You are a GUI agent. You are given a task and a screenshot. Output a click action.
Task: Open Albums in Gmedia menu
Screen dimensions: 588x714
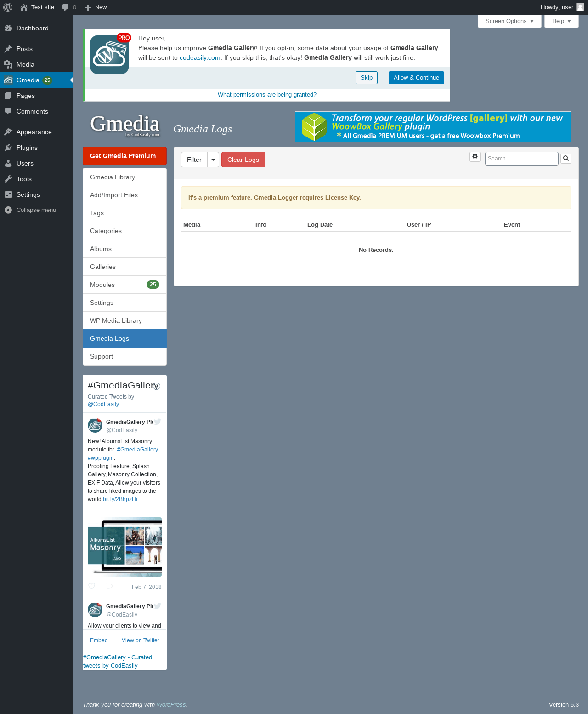[124, 249]
